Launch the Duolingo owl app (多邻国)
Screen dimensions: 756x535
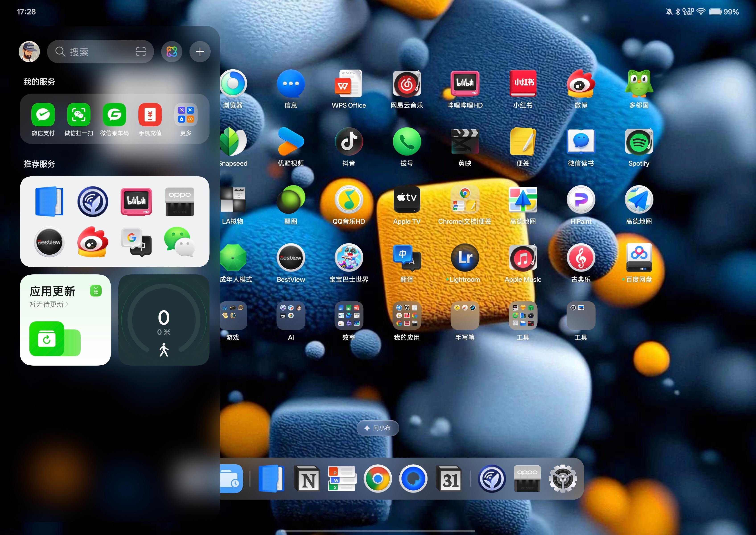(638, 84)
